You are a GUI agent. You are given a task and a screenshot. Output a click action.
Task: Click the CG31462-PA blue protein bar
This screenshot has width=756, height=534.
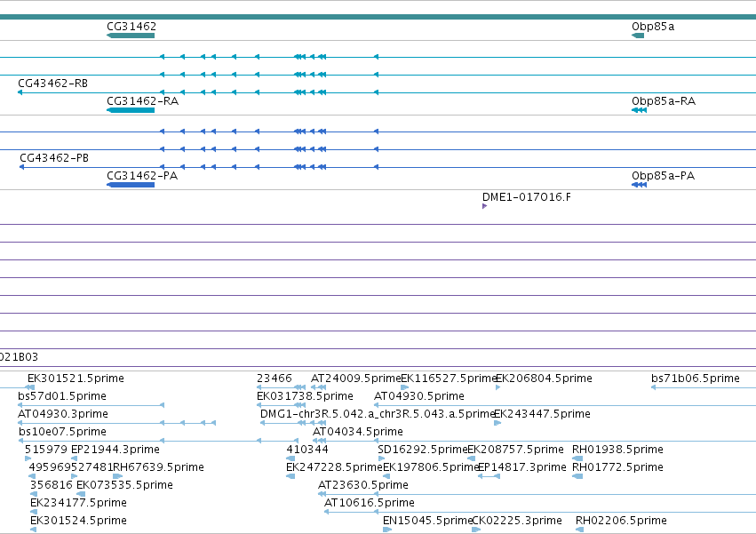point(131,185)
